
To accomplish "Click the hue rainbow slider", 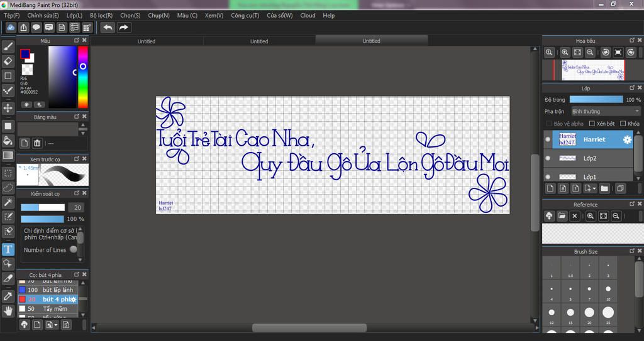I will pos(83,77).
